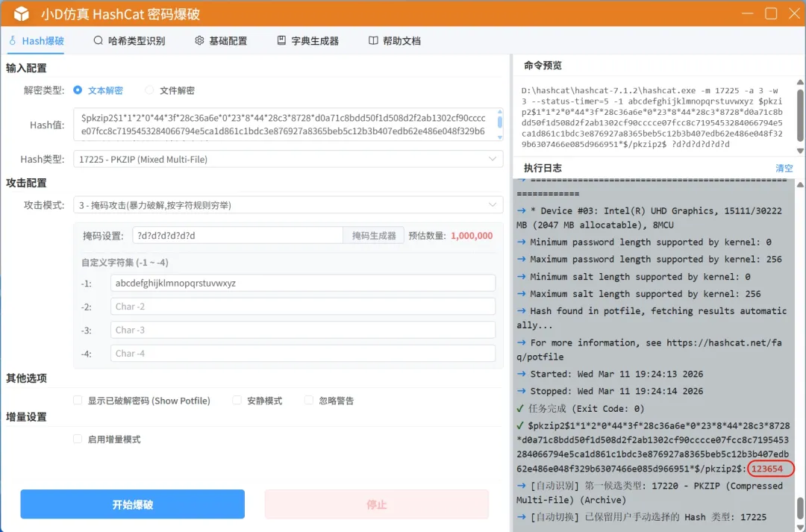
Task: Enable the 安静模式 checkbox
Action: [237, 400]
